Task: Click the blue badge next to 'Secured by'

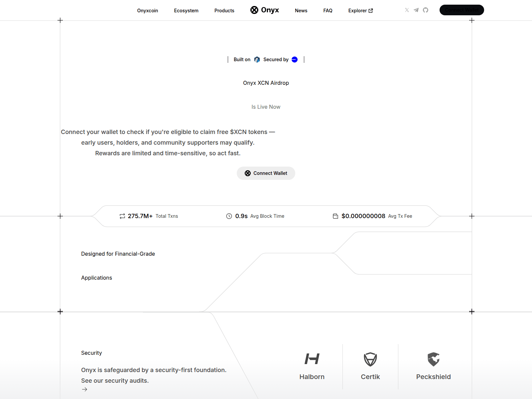Action: (294, 60)
